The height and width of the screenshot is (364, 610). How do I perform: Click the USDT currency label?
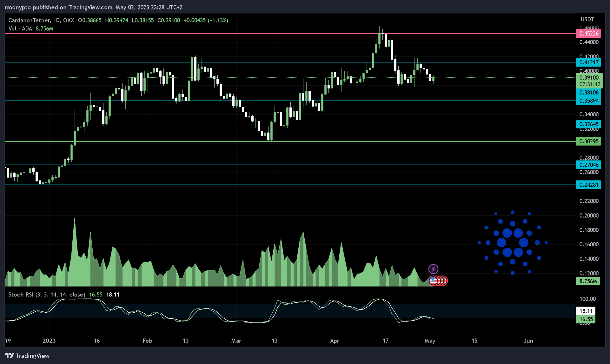click(587, 19)
